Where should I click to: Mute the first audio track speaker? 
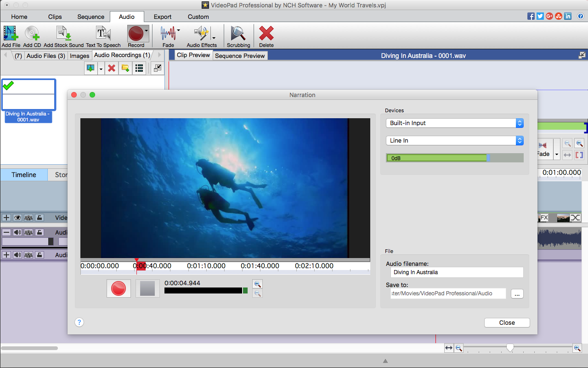[x=17, y=232]
